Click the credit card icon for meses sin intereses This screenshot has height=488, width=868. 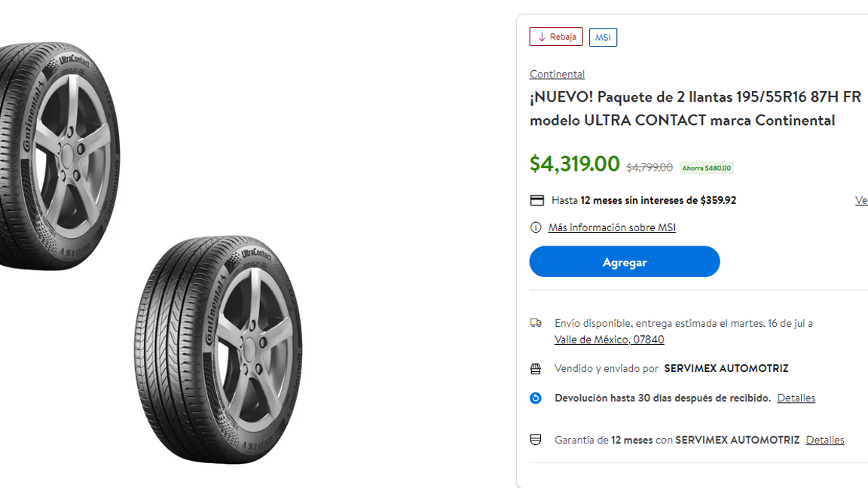537,200
